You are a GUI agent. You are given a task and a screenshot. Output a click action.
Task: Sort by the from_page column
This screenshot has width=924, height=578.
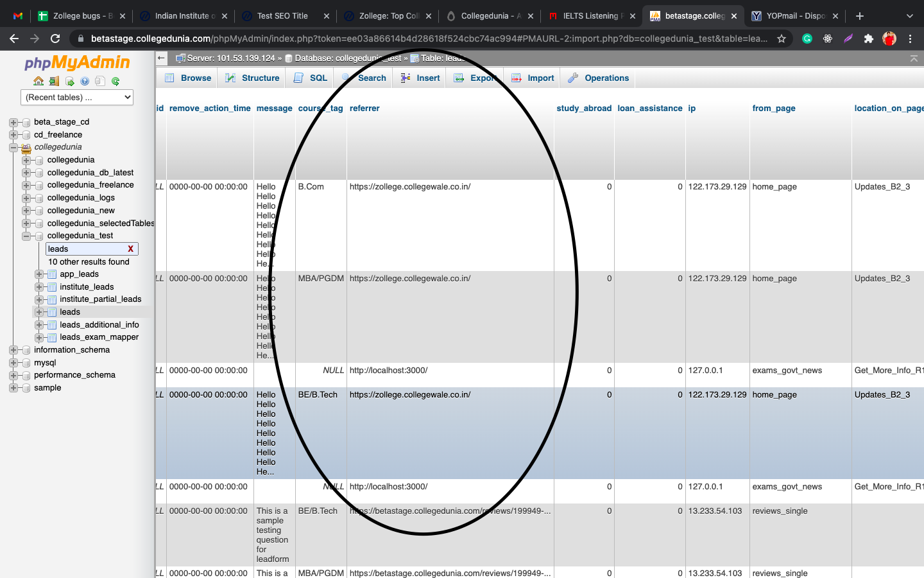tap(774, 109)
